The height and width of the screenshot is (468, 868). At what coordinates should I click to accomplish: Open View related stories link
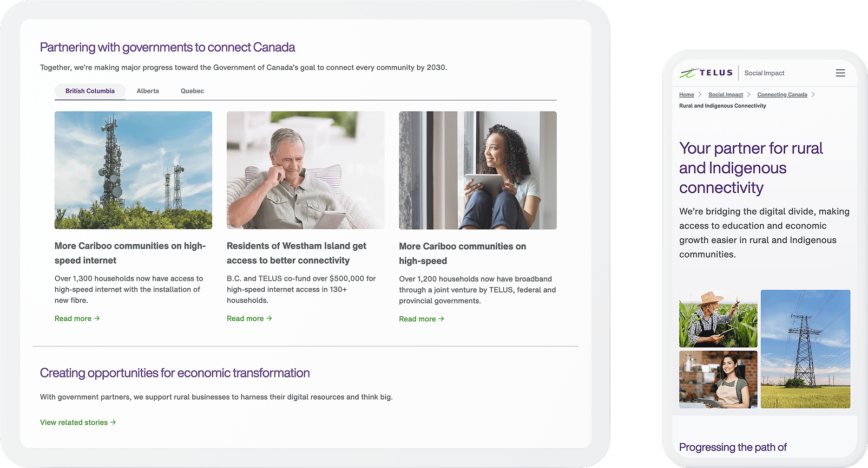[78, 422]
